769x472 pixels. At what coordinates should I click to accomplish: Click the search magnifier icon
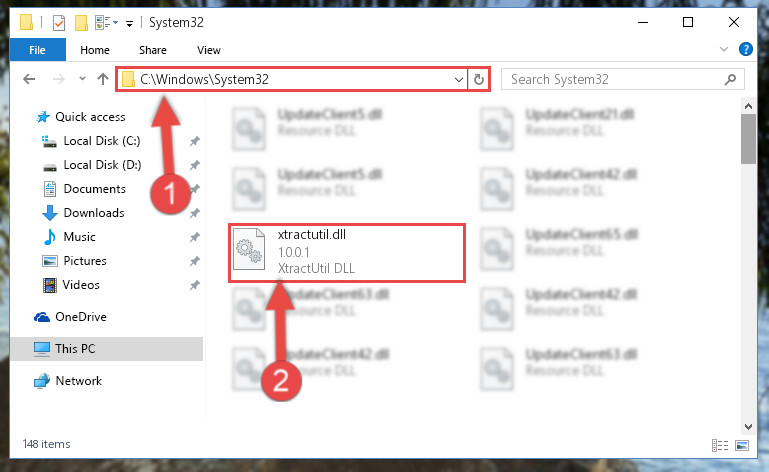tap(730, 79)
